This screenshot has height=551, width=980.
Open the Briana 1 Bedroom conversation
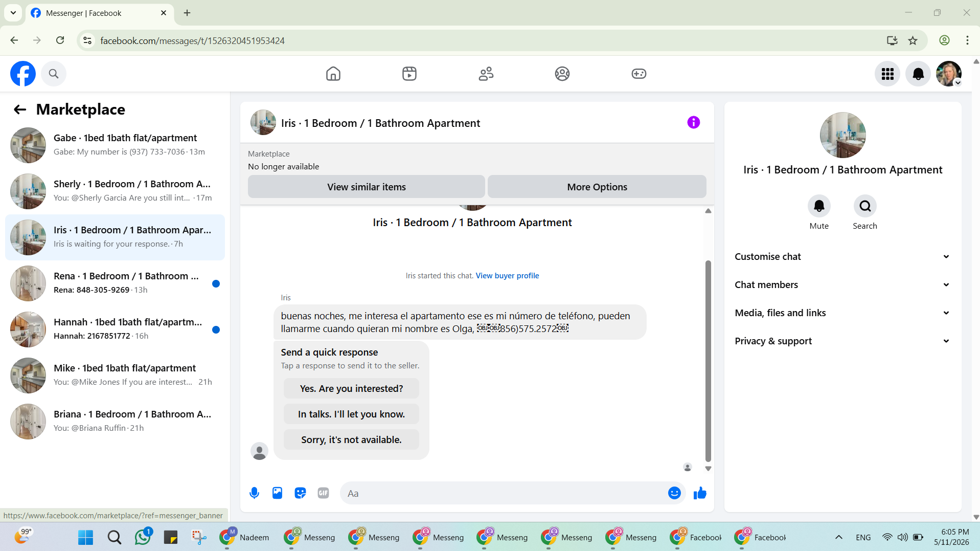pos(115,422)
